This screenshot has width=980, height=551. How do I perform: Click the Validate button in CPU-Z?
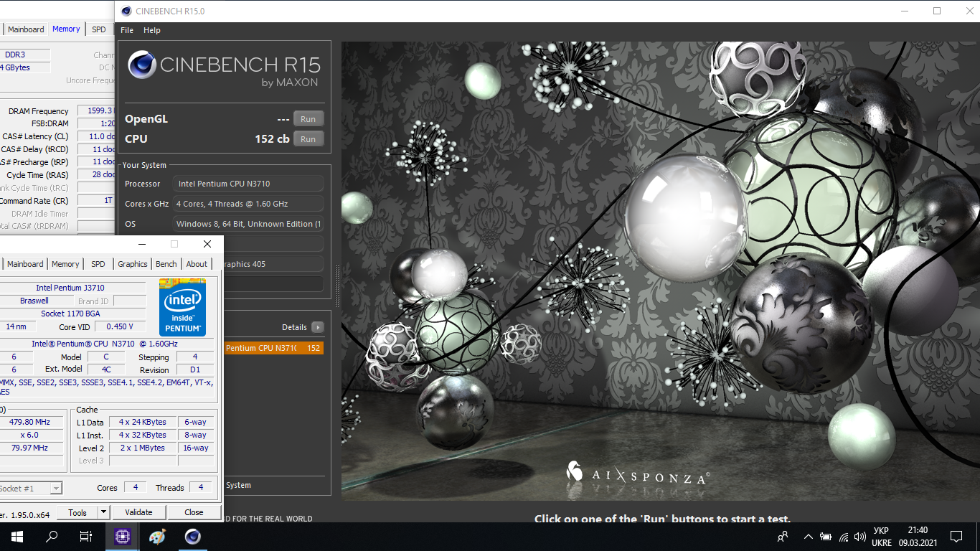pyautogui.click(x=138, y=512)
